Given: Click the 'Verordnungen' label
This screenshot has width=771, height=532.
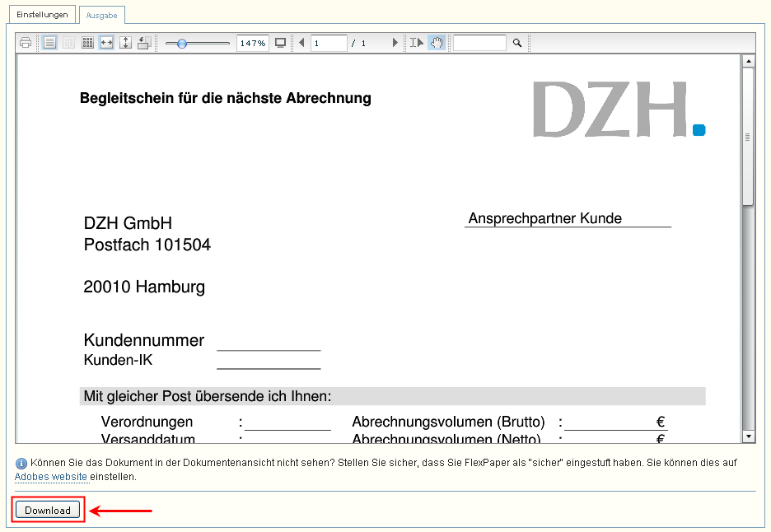Looking at the screenshot, I should 147,422.
